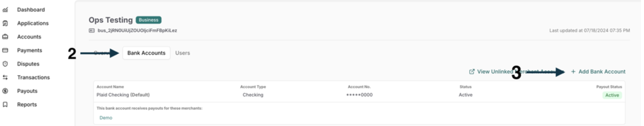Click the Applications document icon
Screen dimensions: 644x126
click(x=5, y=23)
